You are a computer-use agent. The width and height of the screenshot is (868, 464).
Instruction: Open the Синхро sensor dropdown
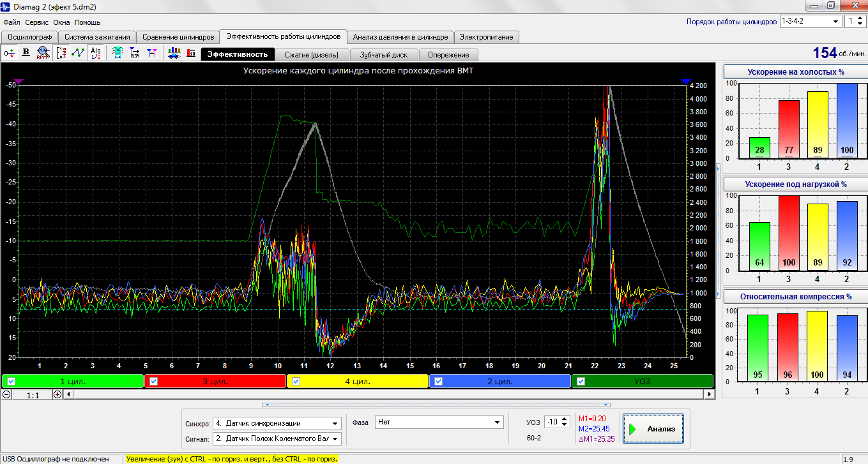[278, 423]
